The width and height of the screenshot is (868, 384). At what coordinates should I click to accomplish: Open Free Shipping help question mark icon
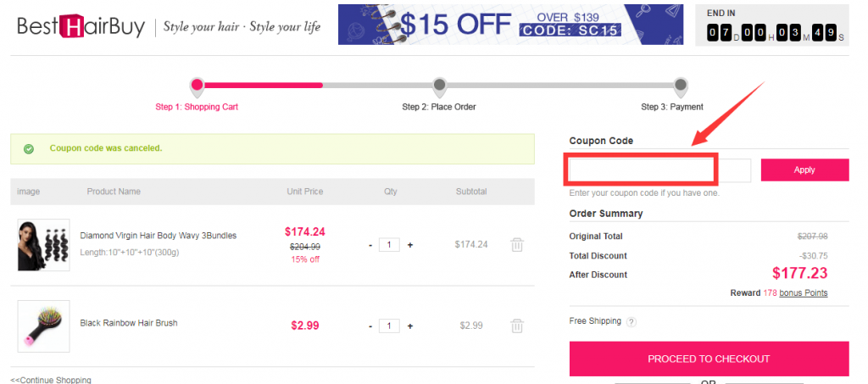point(631,322)
